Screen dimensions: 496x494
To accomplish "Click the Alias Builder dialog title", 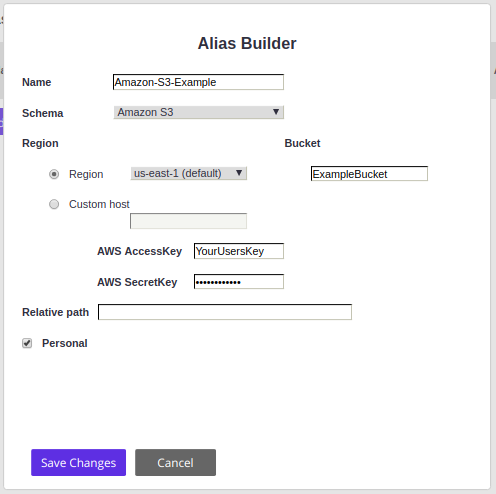I will 247,43.
